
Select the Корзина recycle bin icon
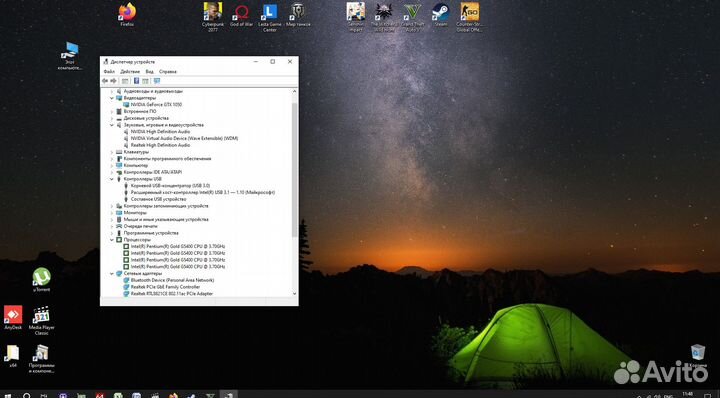698,356
